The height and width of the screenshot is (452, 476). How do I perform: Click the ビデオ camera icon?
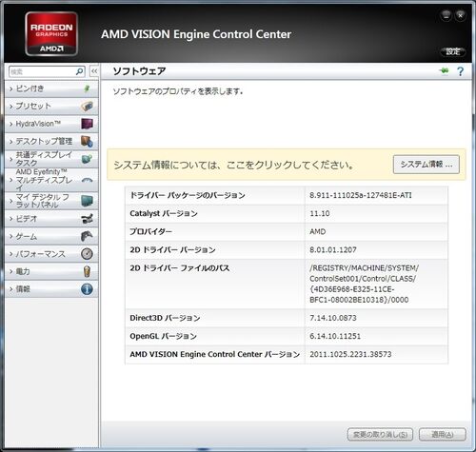(87, 219)
